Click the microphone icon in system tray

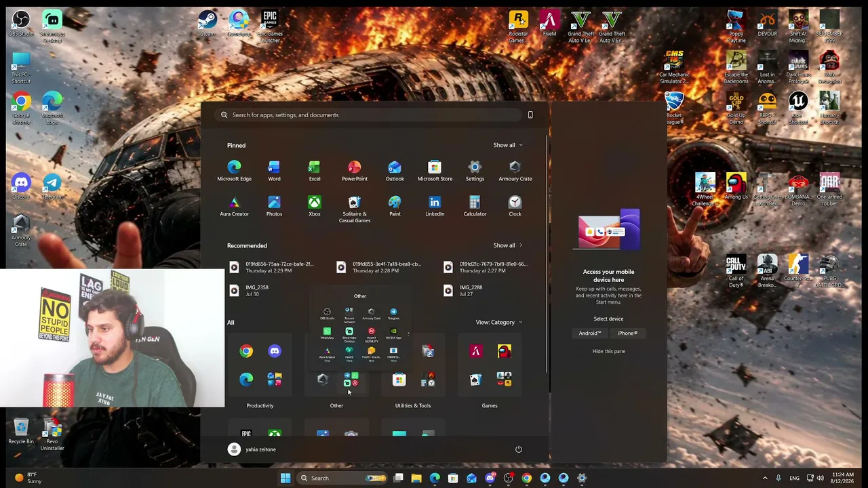778,478
